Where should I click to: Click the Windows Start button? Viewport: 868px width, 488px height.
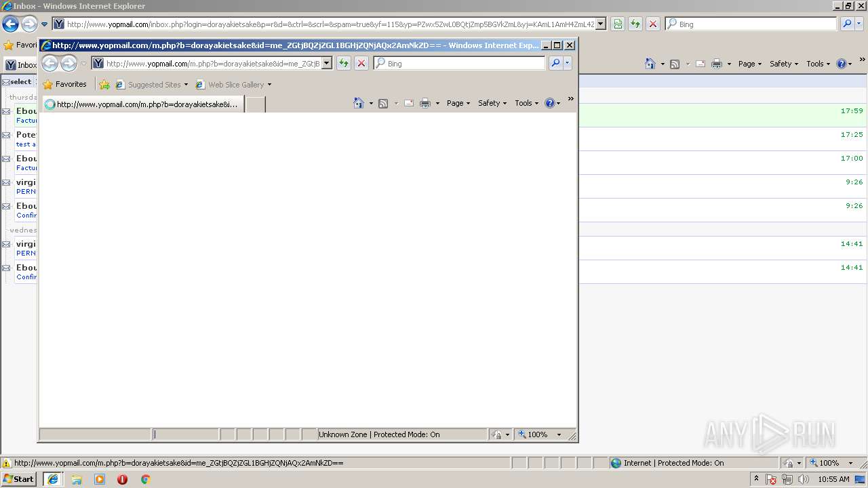(19, 479)
